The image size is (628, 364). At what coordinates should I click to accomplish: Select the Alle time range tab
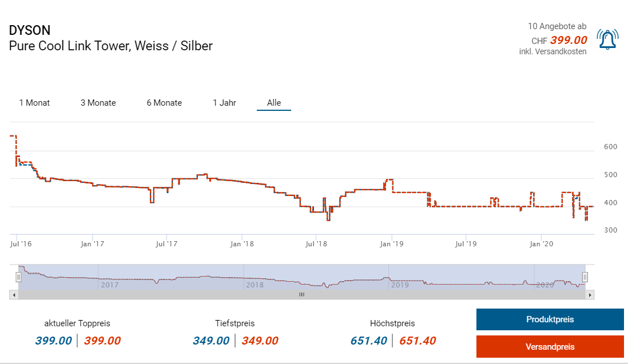click(x=274, y=103)
